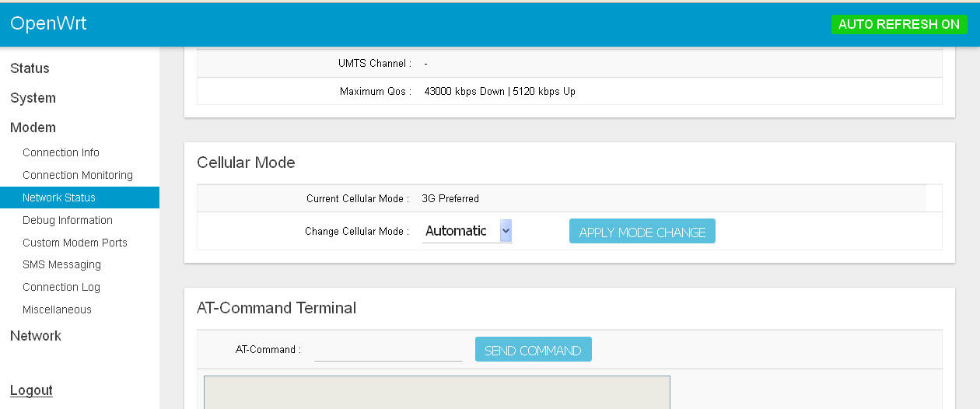Open the Change Cellular Mode dropdown

pos(467,231)
